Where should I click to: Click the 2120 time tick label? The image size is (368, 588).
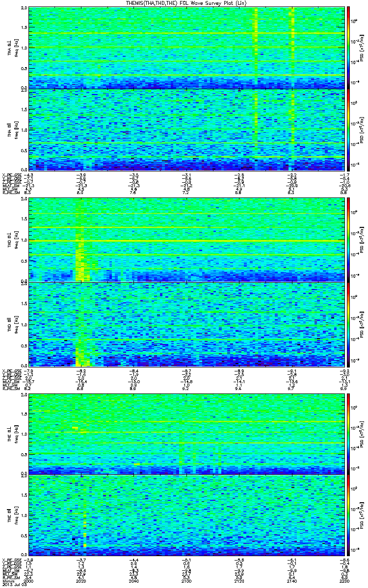239,582
